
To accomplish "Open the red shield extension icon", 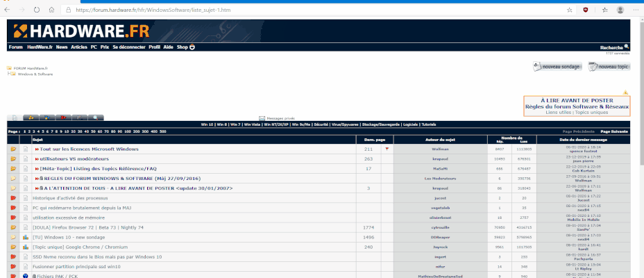I will click(585, 10).
